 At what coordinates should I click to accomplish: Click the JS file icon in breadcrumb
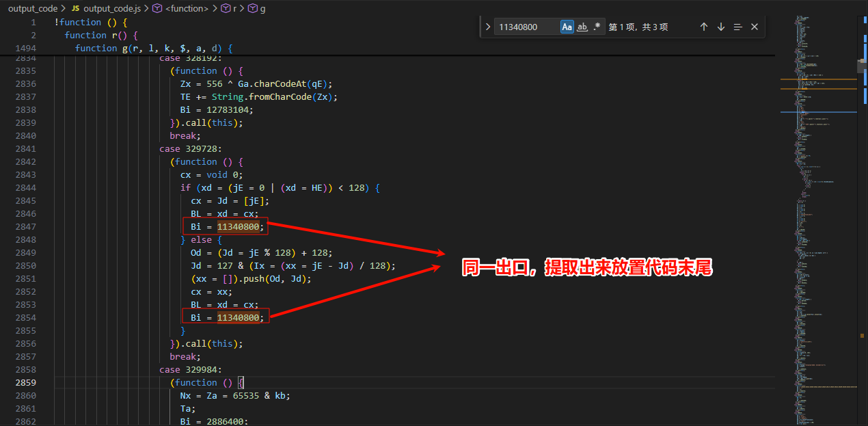point(75,8)
